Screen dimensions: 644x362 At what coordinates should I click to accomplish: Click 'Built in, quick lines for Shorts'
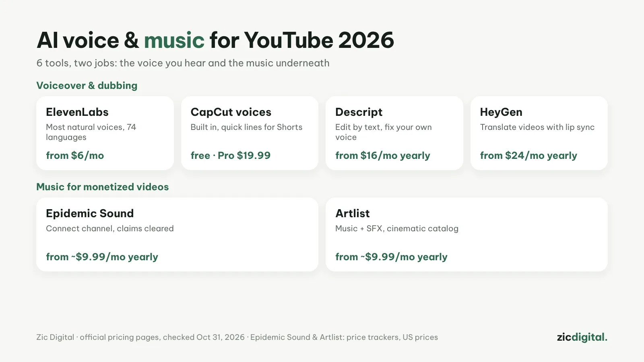(246, 127)
